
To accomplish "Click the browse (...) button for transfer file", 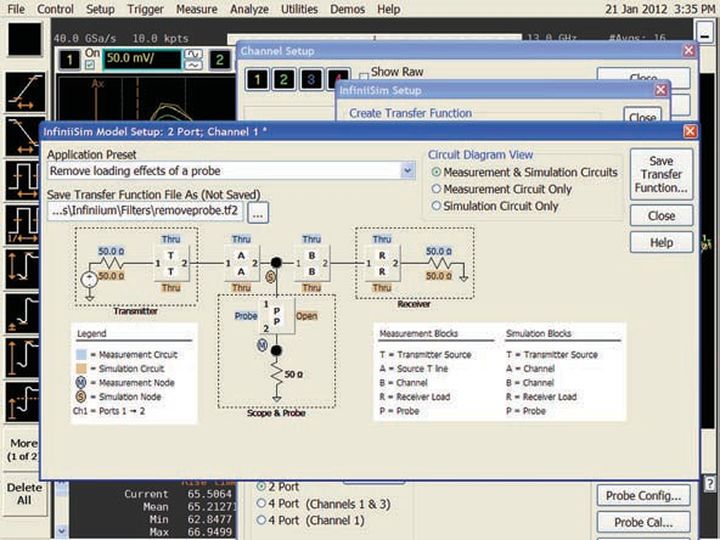I will (258, 213).
